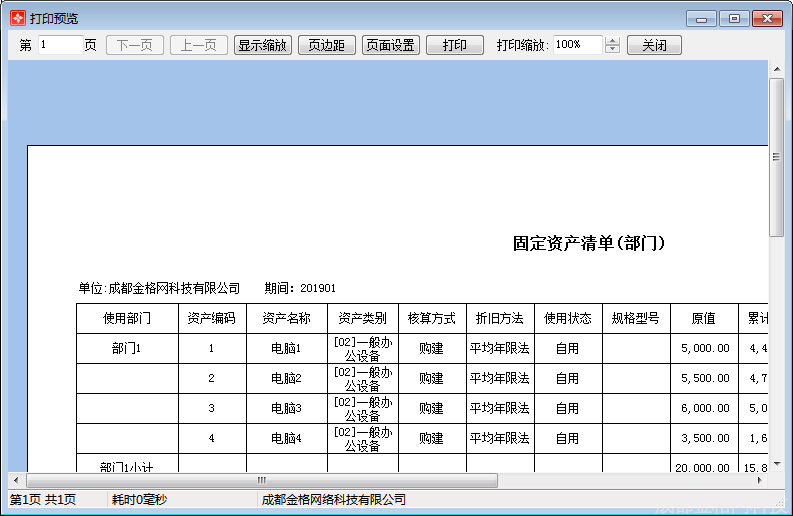Click the 资产编码 column header
The width and height of the screenshot is (793, 516).
(212, 319)
